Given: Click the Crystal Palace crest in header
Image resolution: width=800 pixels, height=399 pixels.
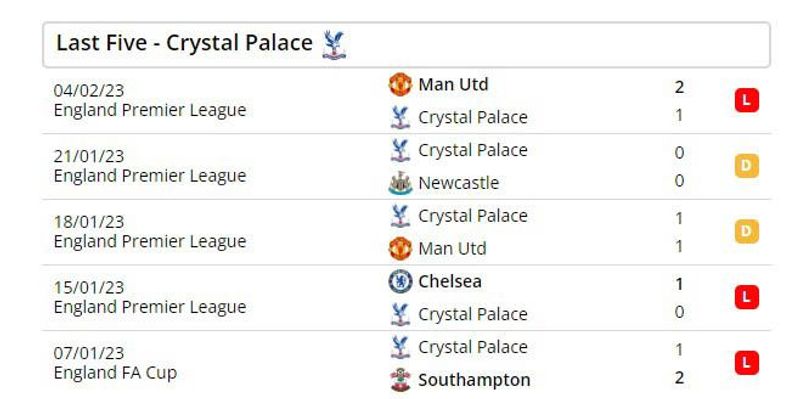Looking at the screenshot, I should 334,44.
